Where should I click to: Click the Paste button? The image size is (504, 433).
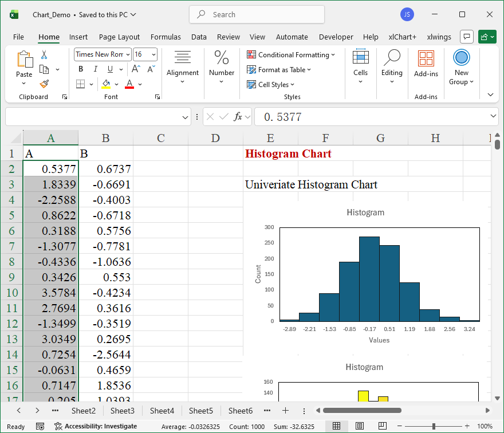click(x=24, y=64)
